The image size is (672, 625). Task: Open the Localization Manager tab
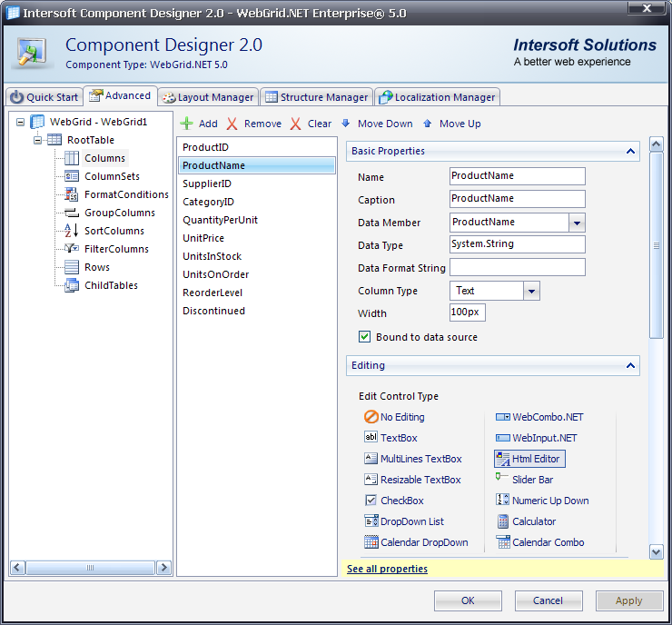(x=437, y=97)
